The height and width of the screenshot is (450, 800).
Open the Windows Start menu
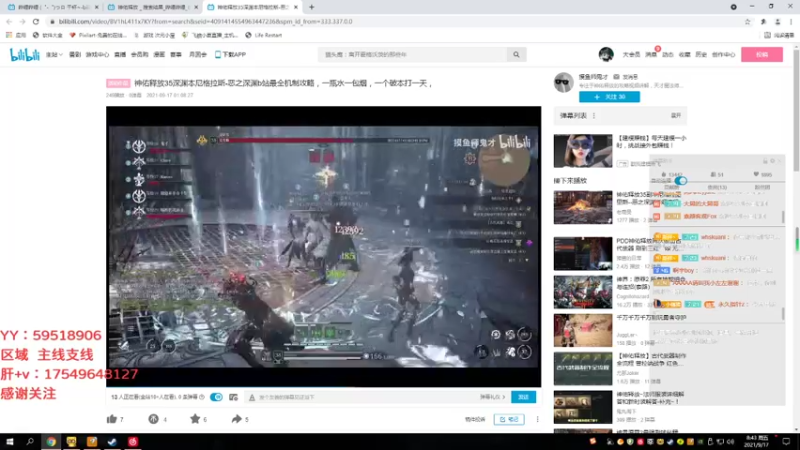tap(10, 442)
